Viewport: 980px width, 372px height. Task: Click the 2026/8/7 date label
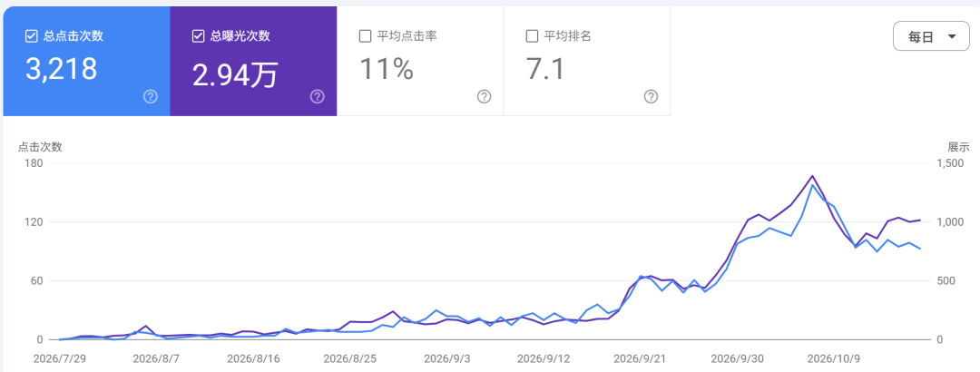[x=155, y=359]
